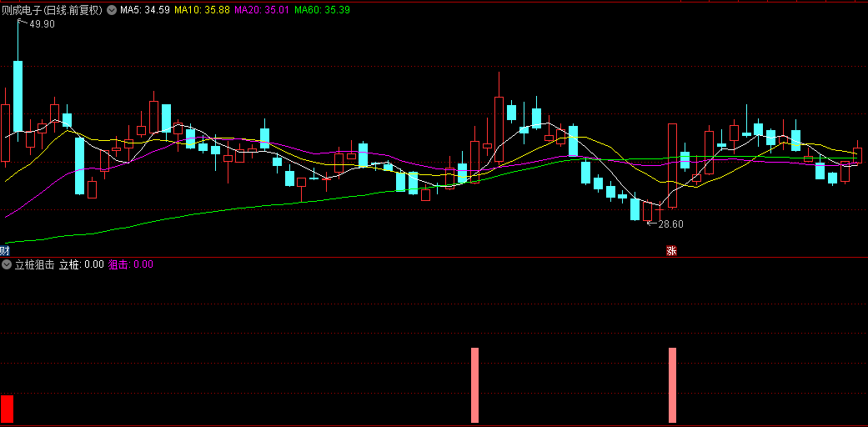Click the 财 marker icon
This screenshot has width=868, height=427.
coord(5,251)
